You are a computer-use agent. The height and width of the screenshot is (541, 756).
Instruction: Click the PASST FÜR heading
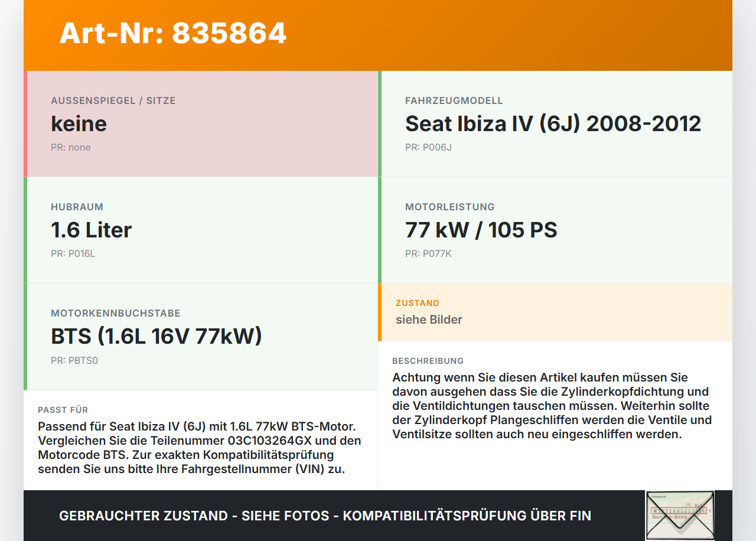63,410
